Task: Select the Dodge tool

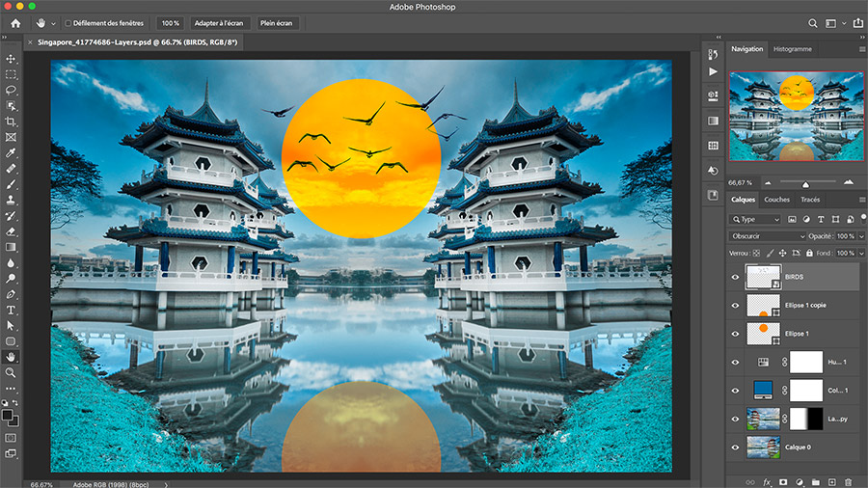Action: (x=11, y=279)
